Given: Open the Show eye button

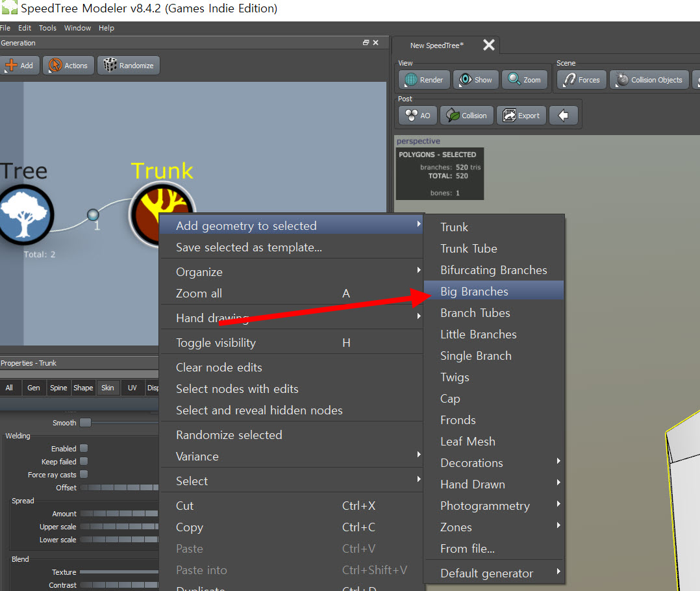Looking at the screenshot, I should coord(476,80).
